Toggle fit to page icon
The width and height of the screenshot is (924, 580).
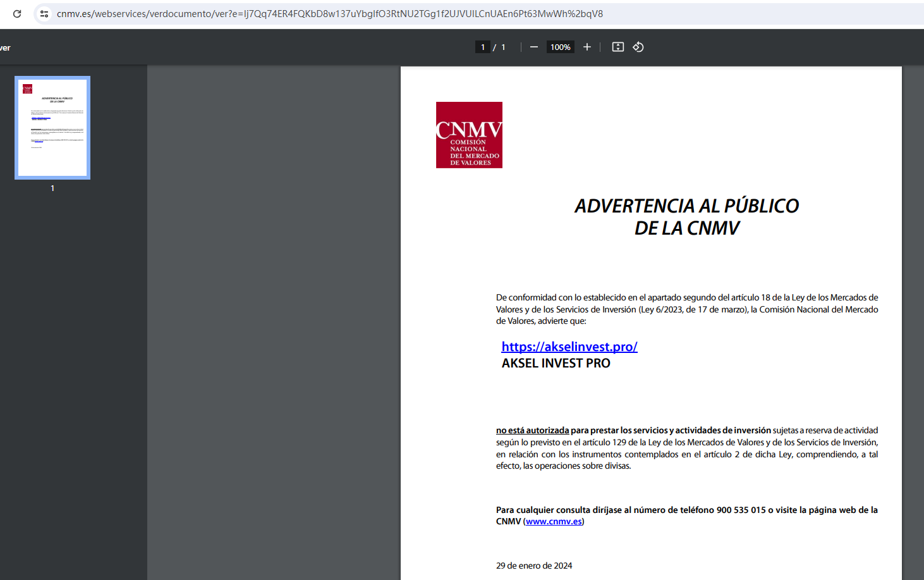(x=618, y=47)
